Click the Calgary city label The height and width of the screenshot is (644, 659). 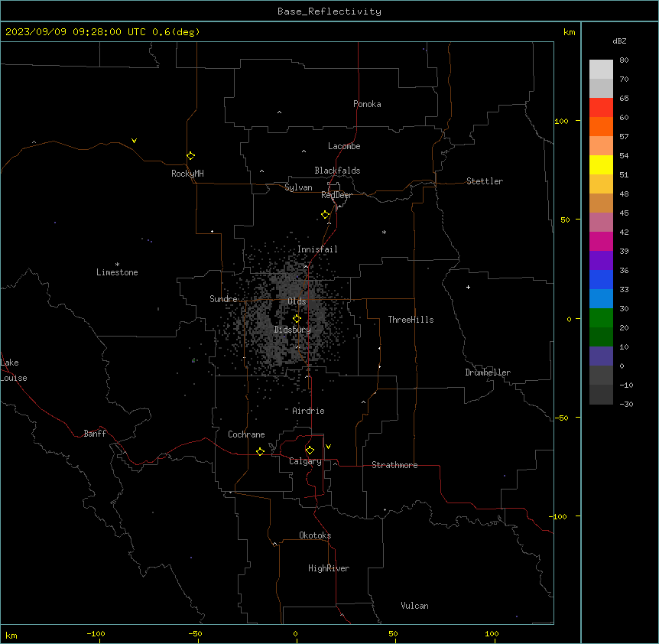click(305, 461)
